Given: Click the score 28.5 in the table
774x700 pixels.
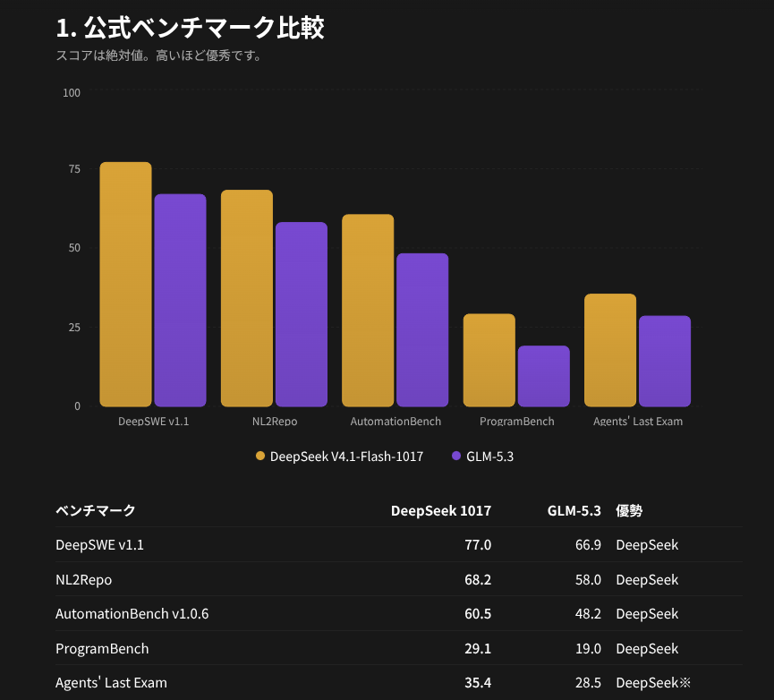Looking at the screenshot, I should (x=589, y=682).
